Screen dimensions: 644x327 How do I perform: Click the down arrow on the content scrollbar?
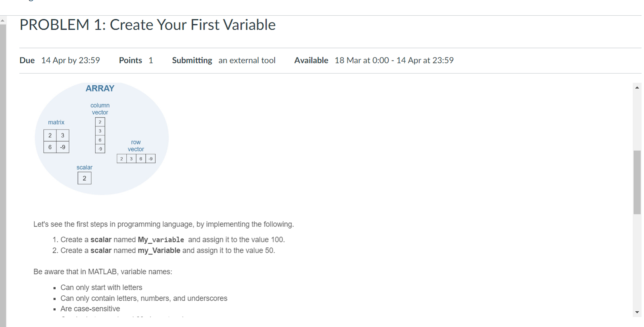point(637,312)
